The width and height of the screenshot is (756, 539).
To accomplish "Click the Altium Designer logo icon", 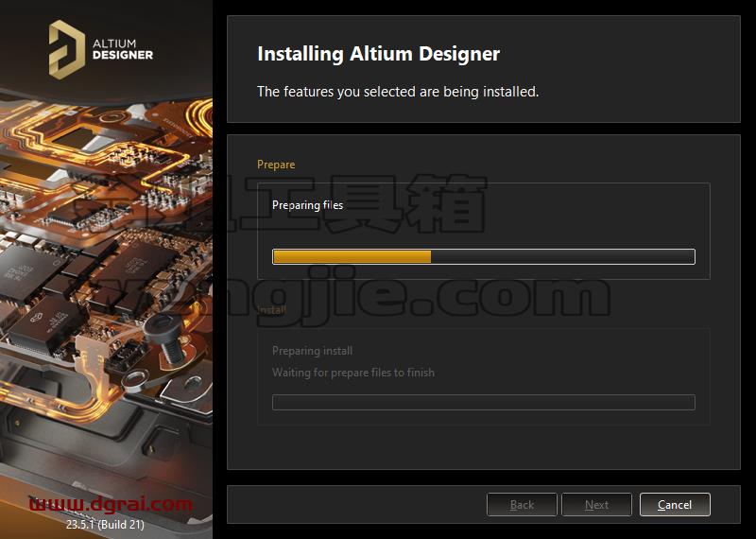I will coord(66,49).
